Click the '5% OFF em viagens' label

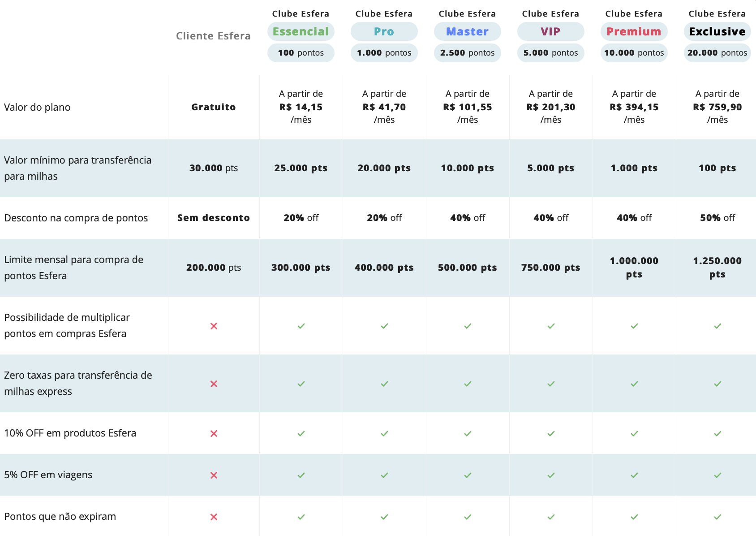[48, 475]
